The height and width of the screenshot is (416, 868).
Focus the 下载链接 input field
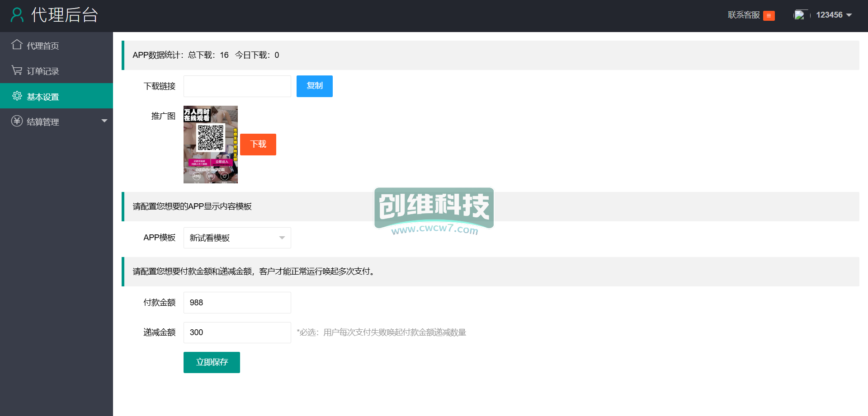pos(237,86)
